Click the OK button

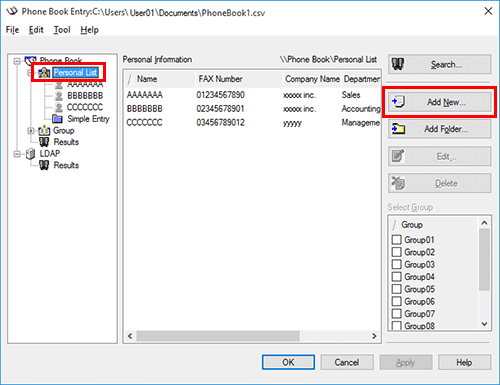(288, 362)
